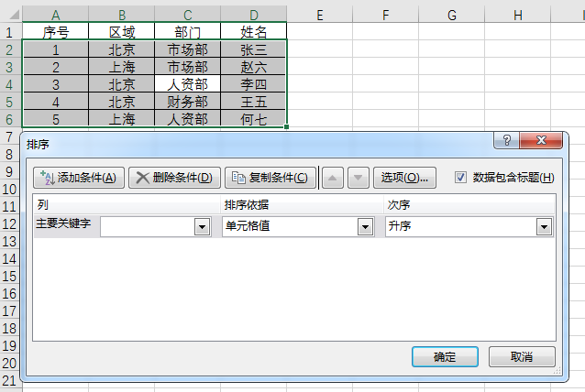Click the Delete Condition (删除条件) button

pyautogui.click(x=174, y=178)
